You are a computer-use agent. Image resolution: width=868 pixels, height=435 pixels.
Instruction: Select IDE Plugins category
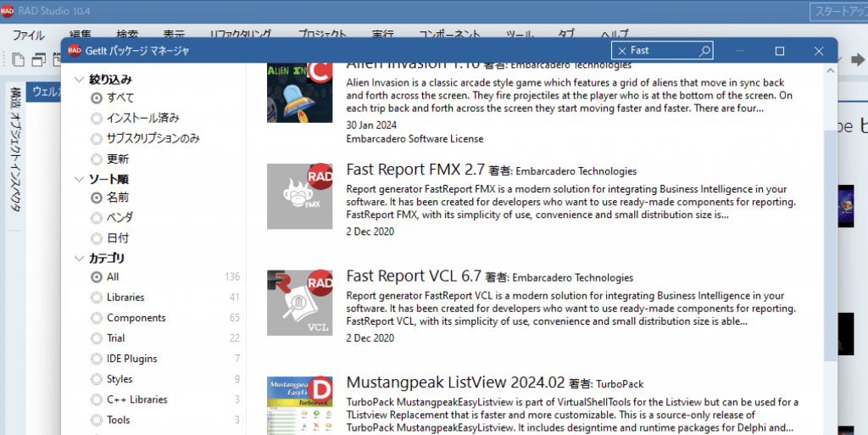(97, 359)
